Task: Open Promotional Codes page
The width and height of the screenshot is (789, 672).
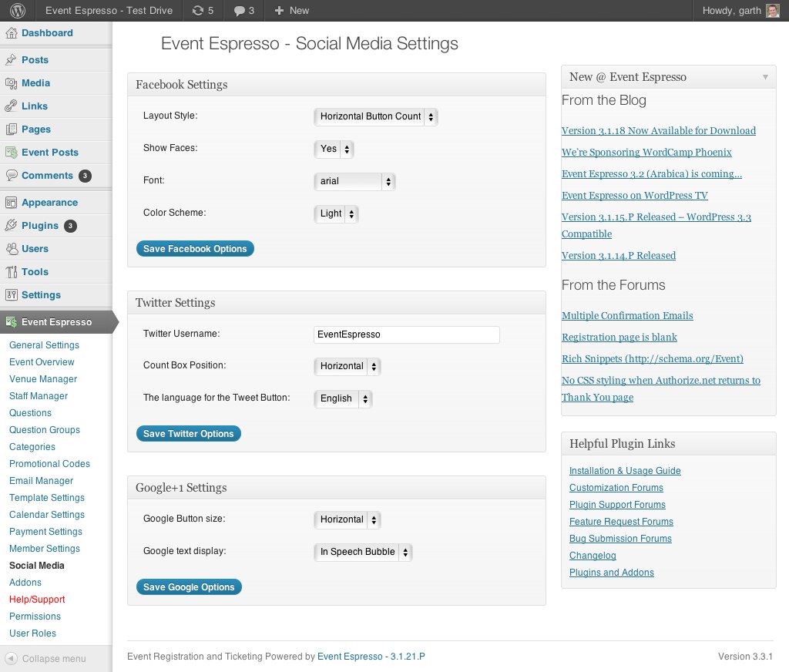Action: [x=49, y=464]
